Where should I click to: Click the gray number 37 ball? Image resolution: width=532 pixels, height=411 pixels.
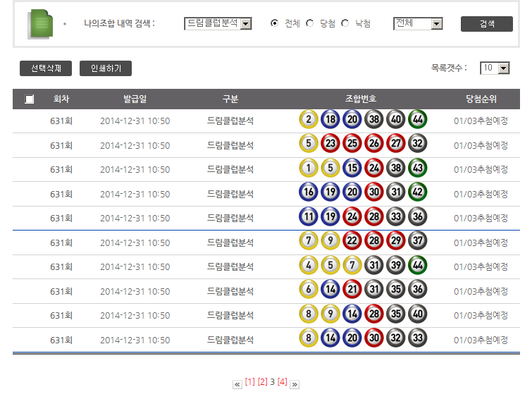pos(417,242)
